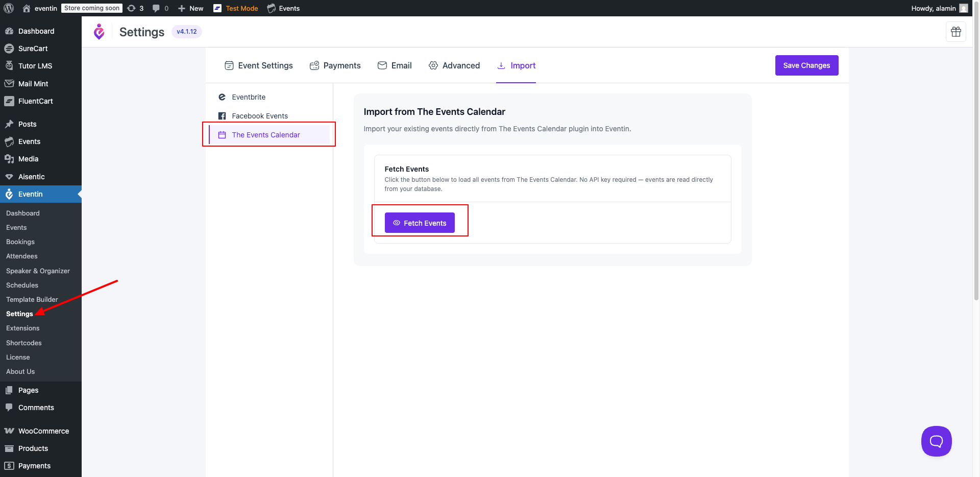Click the v4.1.12 version badge

pos(187,32)
